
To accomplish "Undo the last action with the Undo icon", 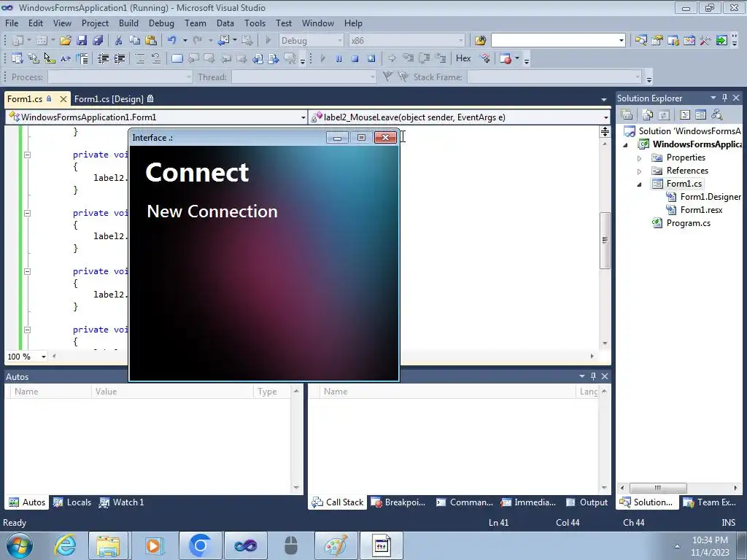I will 172,41.
